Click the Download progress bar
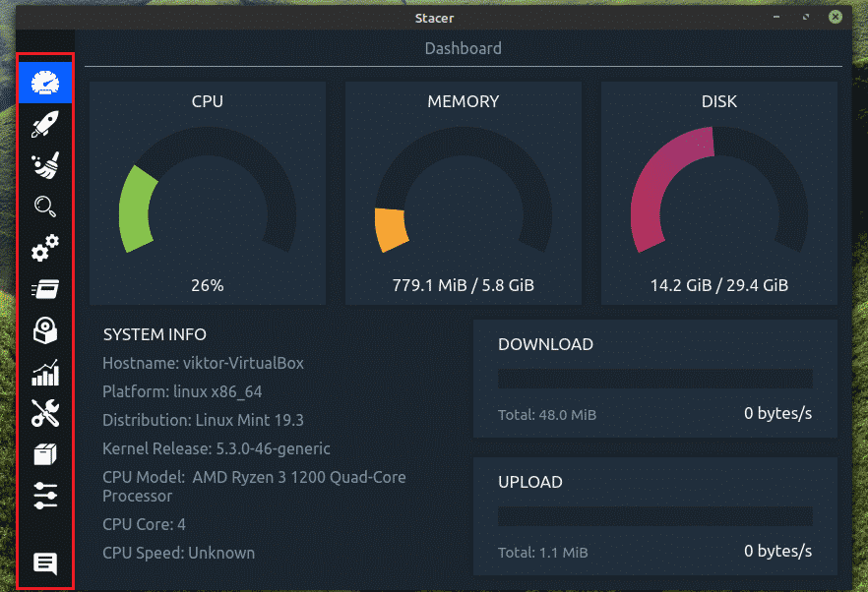 [654, 379]
